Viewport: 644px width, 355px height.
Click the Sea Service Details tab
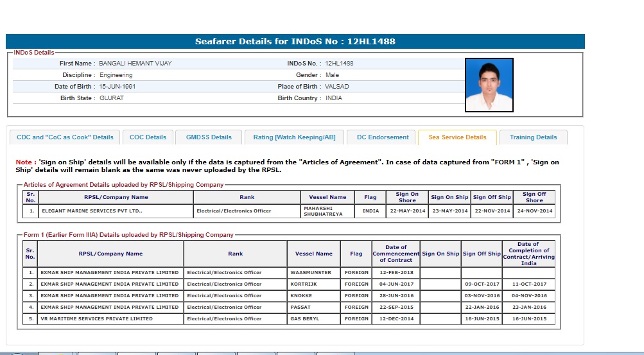[457, 137]
